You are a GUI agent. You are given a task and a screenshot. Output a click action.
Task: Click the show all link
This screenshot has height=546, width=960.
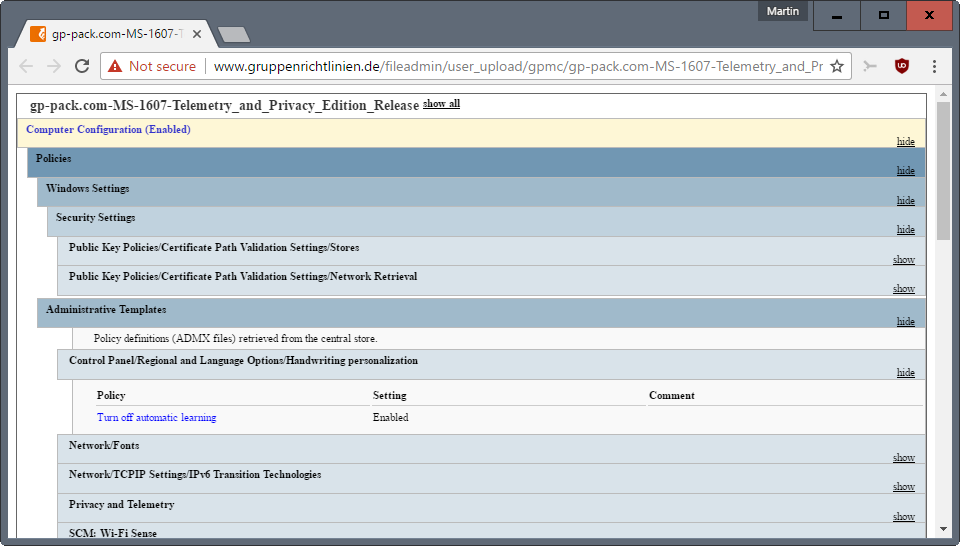(x=441, y=103)
